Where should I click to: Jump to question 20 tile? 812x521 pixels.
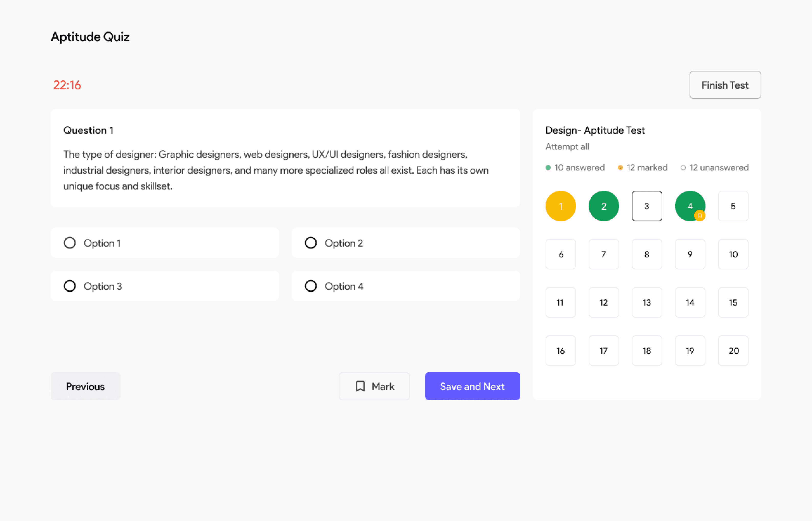733,351
